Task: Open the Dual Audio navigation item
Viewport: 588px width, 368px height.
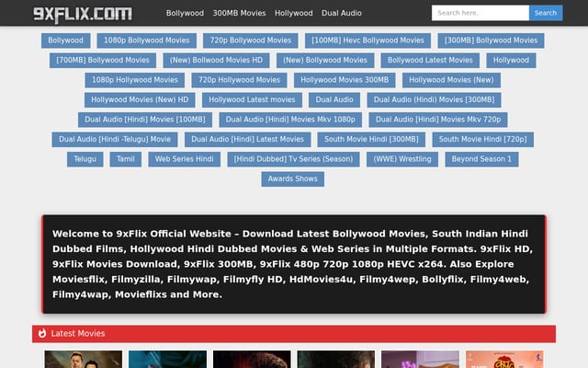Action: pyautogui.click(x=342, y=13)
